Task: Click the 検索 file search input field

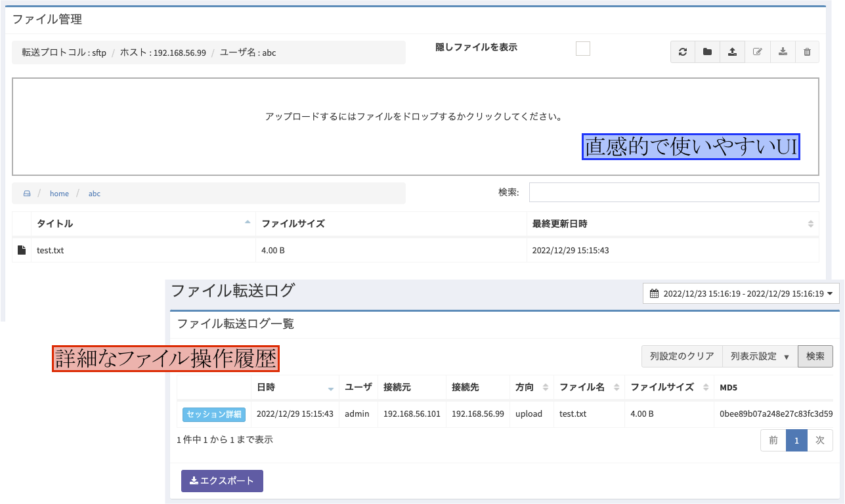Action: pos(674,192)
